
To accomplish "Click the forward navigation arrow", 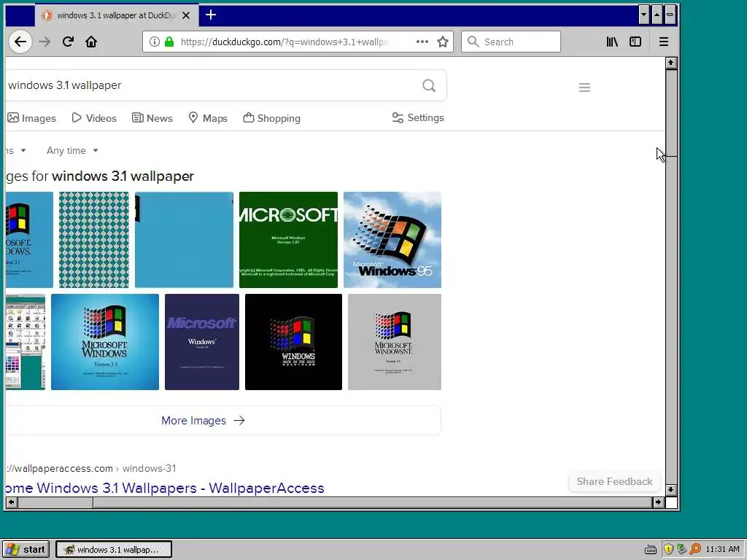I will [44, 42].
